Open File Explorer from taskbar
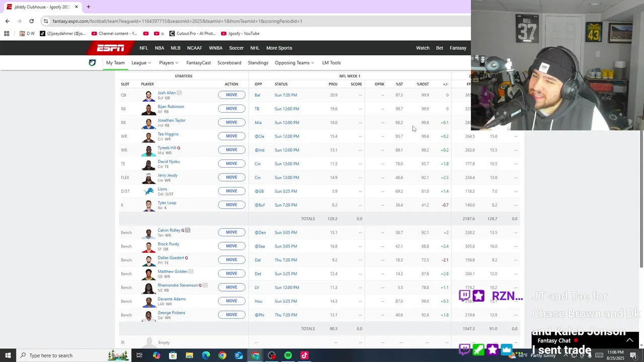 tap(189, 355)
